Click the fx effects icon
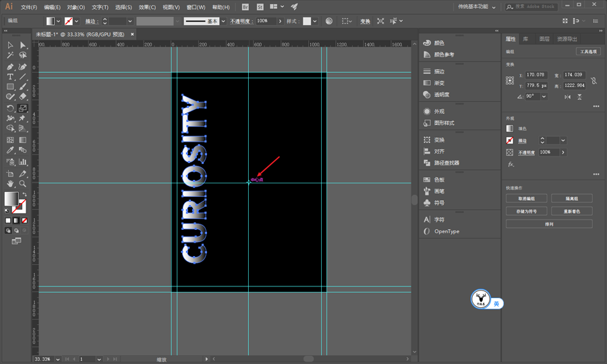This screenshot has width=607, height=364. 511,164
